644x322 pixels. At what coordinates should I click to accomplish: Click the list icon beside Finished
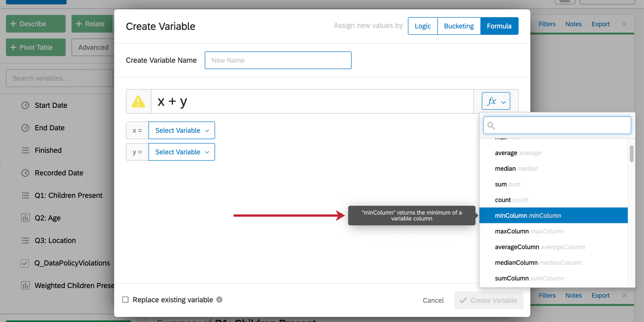[25, 150]
